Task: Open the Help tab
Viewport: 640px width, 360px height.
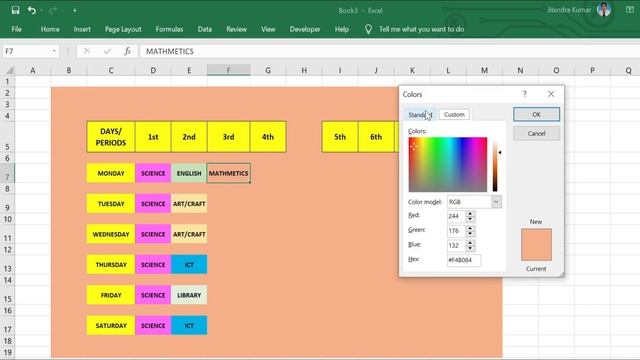Action: coord(342,29)
